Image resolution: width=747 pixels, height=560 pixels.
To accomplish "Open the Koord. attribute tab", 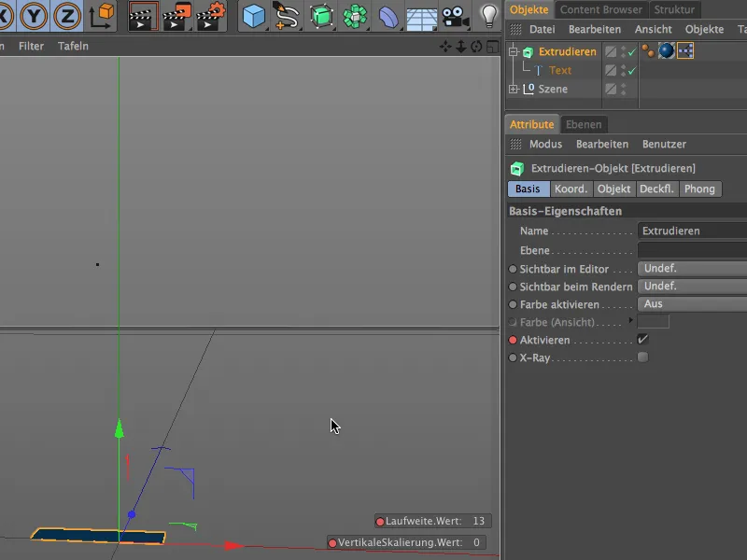I will point(571,189).
